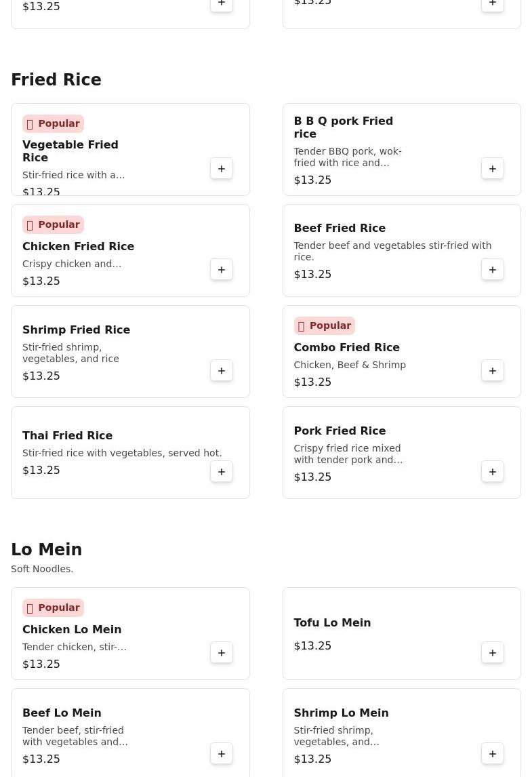Add Thai Fried Rice with plus button

[222, 472]
